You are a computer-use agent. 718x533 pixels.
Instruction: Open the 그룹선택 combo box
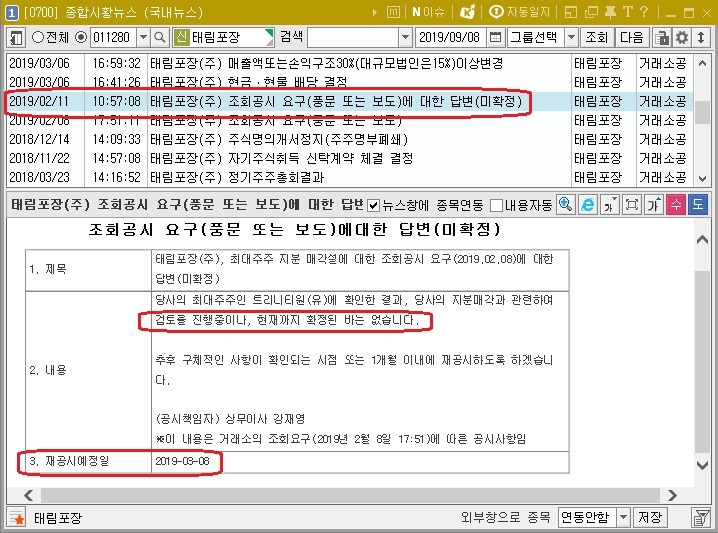(543, 37)
